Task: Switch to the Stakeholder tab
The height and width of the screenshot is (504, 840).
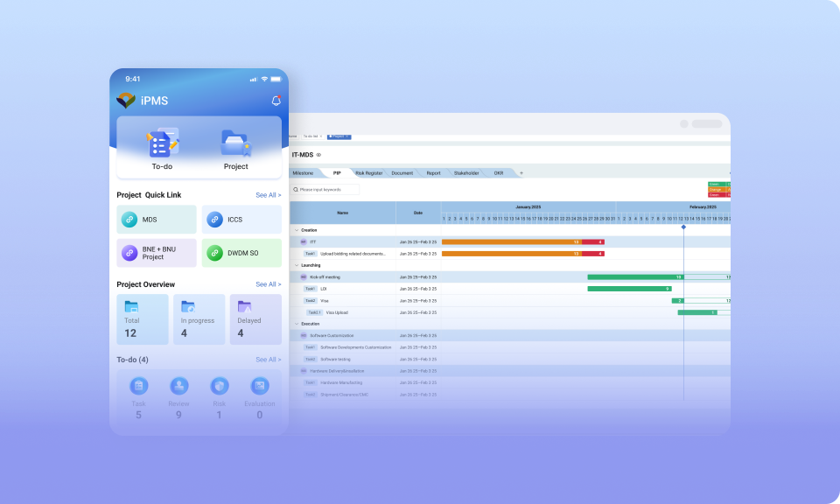Action: (465, 173)
